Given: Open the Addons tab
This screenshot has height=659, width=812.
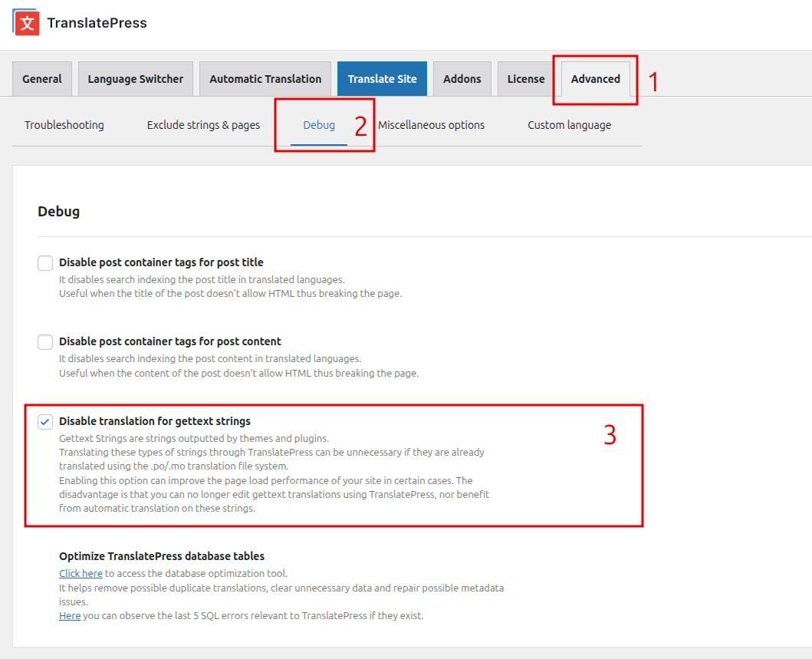Looking at the screenshot, I should pyautogui.click(x=462, y=79).
